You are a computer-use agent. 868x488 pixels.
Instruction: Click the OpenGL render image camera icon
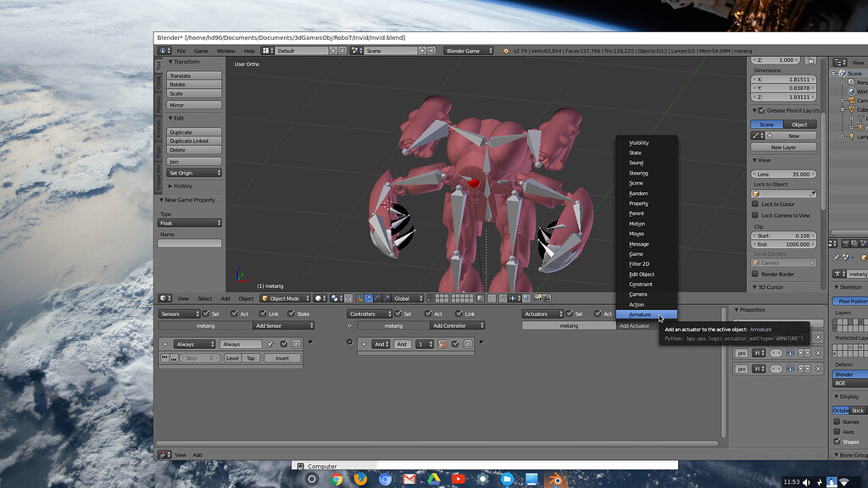(537, 298)
